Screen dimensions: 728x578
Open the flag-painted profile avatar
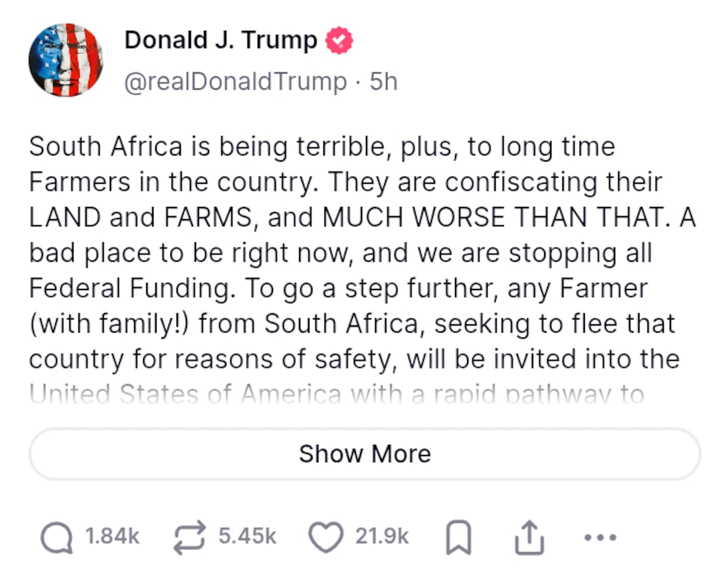tap(66, 60)
